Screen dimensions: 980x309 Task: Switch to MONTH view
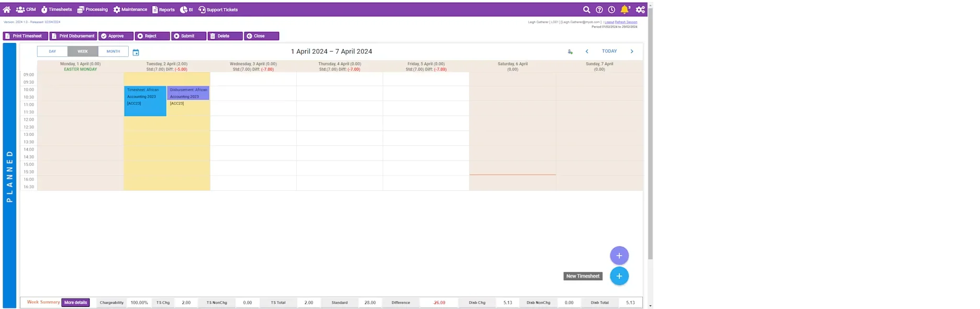pyautogui.click(x=113, y=51)
